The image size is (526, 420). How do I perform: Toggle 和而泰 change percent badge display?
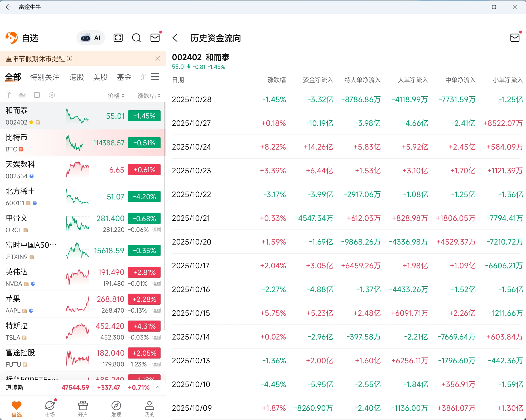tap(144, 116)
